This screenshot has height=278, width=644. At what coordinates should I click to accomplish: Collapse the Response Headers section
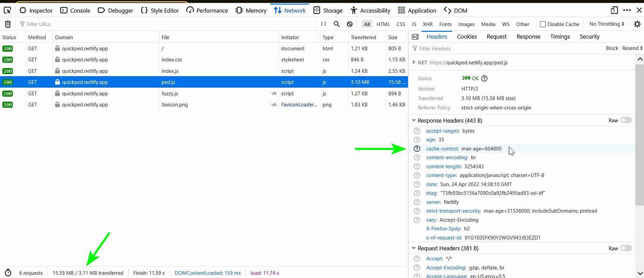tap(413, 120)
